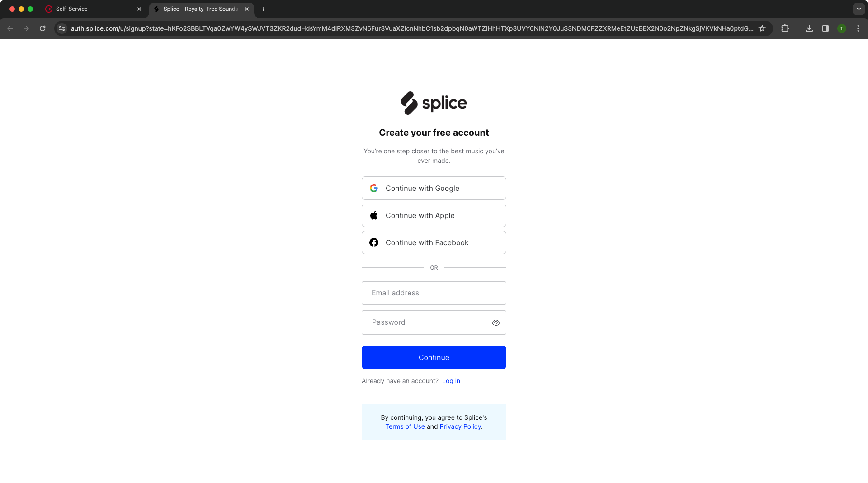Open the green profile avatar
Viewport: 868px width, 483px height.
point(842,28)
